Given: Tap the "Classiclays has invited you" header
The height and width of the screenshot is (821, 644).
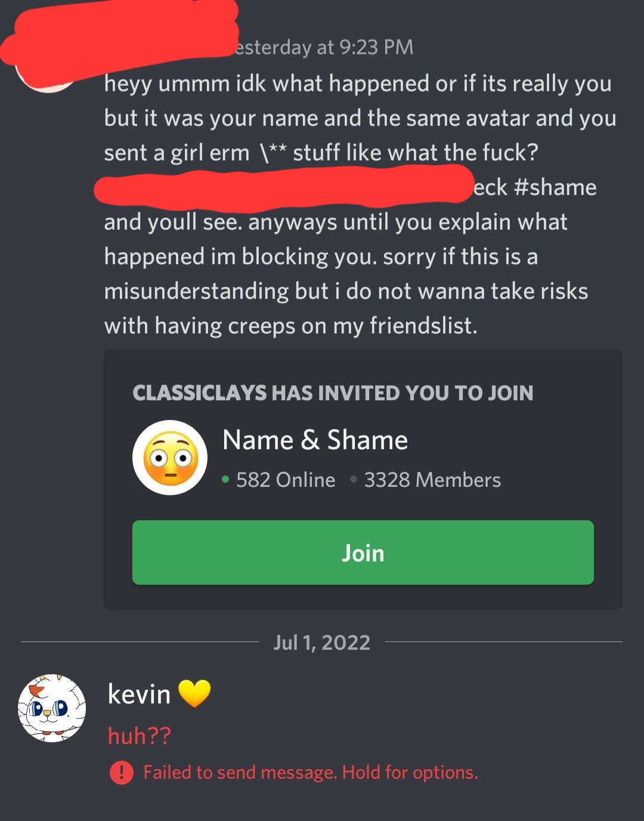Looking at the screenshot, I should tap(333, 393).
